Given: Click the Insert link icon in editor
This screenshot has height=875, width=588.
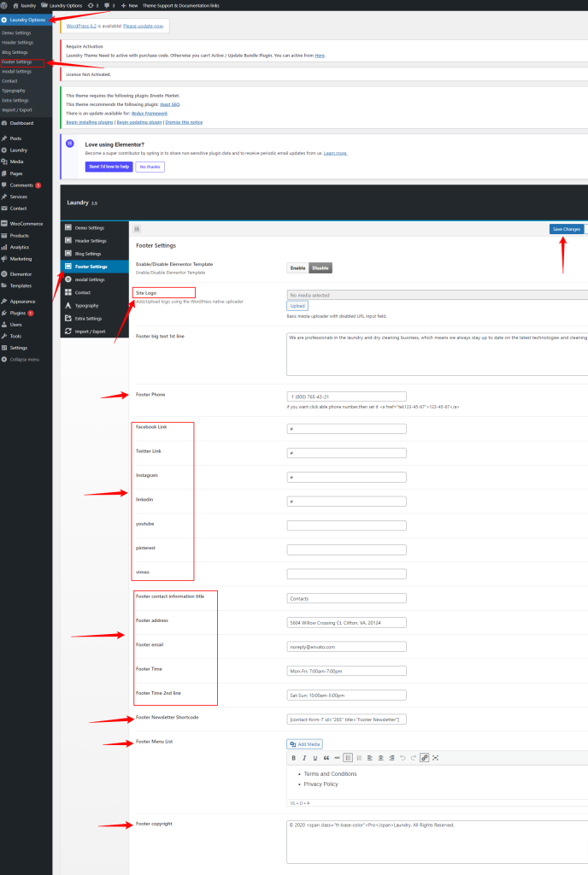Looking at the screenshot, I should (425, 757).
